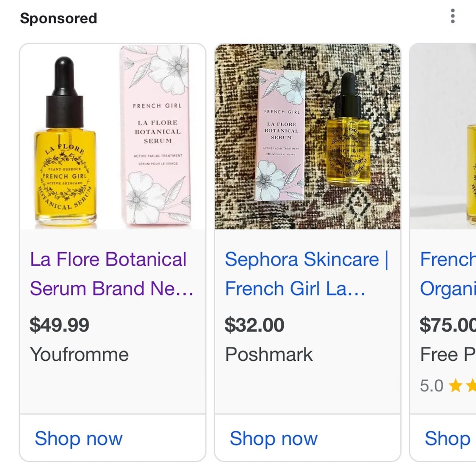Screen dimensions: 476x476
Task: Click the $49.99 price
Action: click(x=59, y=325)
